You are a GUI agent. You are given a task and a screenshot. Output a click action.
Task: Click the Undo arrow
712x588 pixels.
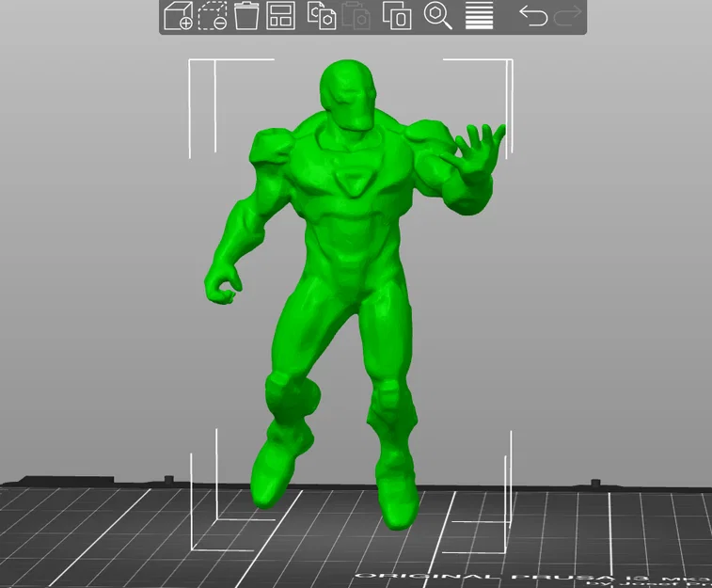533,16
